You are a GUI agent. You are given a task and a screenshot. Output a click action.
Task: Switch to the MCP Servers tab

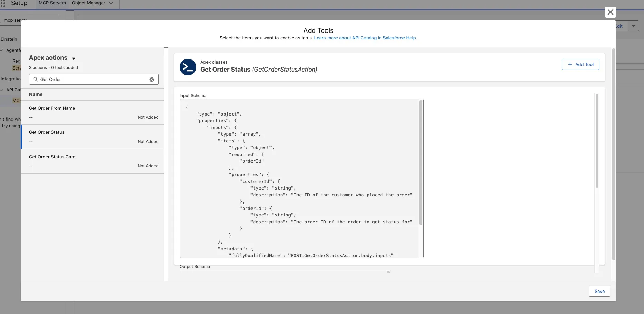52,3
